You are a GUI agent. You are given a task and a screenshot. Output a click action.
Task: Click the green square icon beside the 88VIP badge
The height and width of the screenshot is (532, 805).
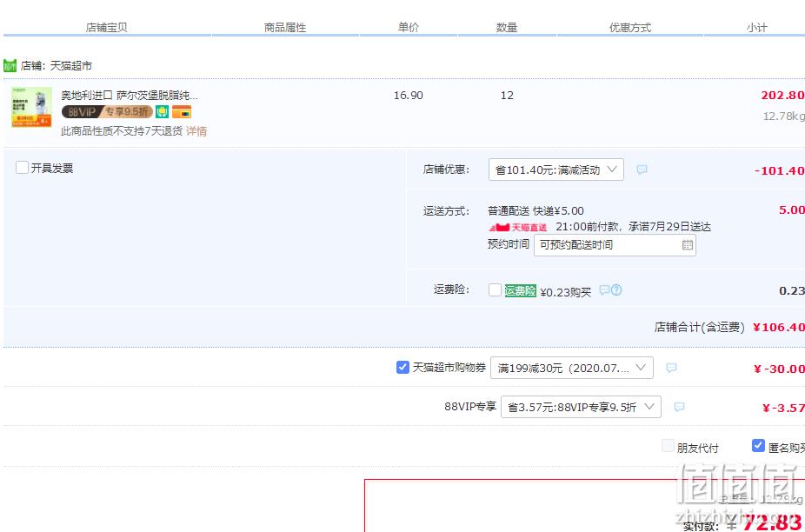(x=163, y=111)
